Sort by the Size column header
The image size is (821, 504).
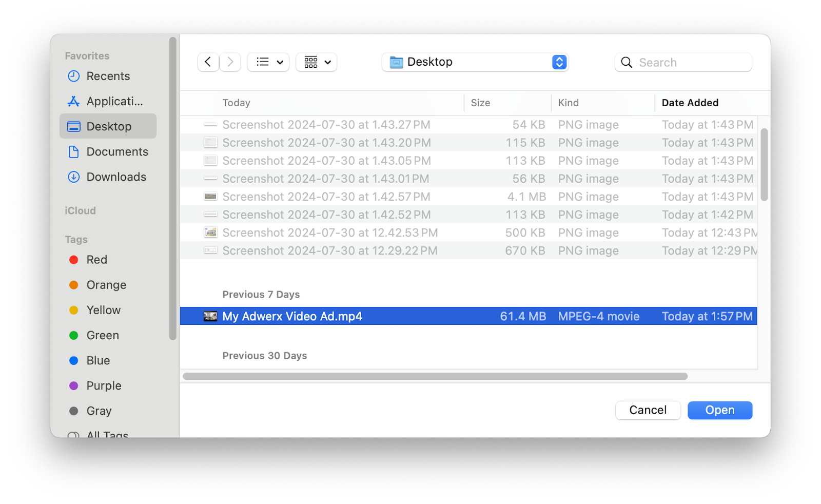[507, 103]
